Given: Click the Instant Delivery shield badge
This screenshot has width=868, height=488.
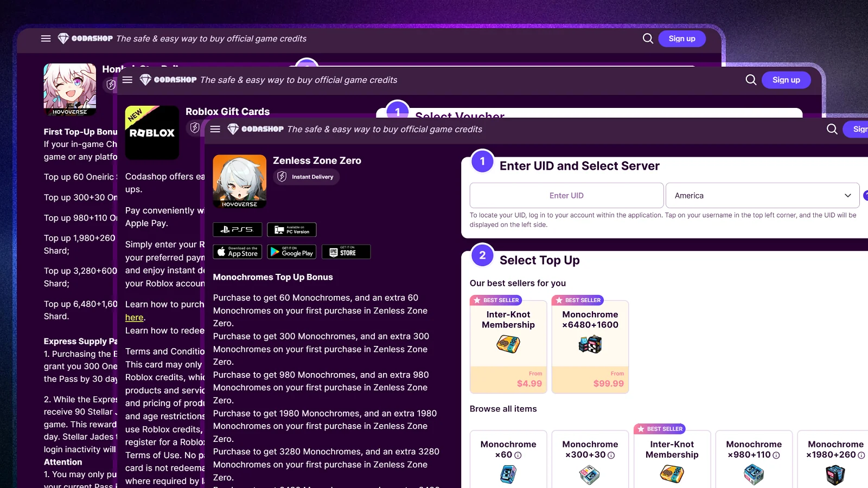Looking at the screenshot, I should coord(306,177).
